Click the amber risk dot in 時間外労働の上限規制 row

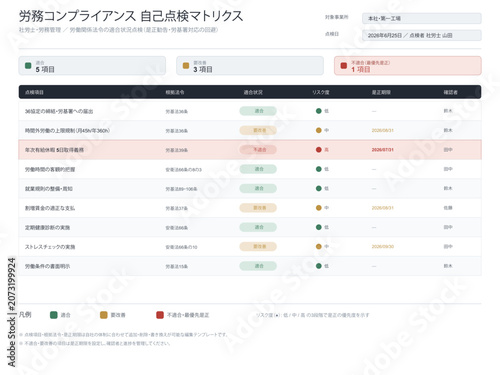(319, 130)
